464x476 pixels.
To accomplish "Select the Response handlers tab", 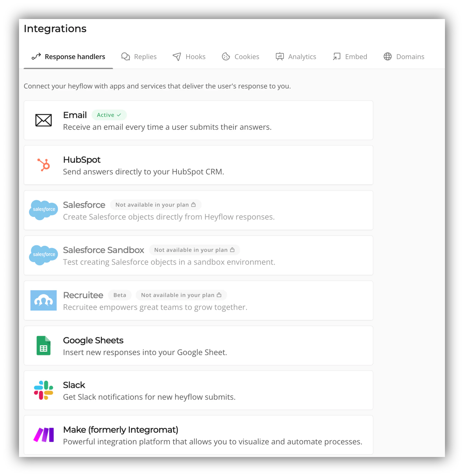I will 68,57.
